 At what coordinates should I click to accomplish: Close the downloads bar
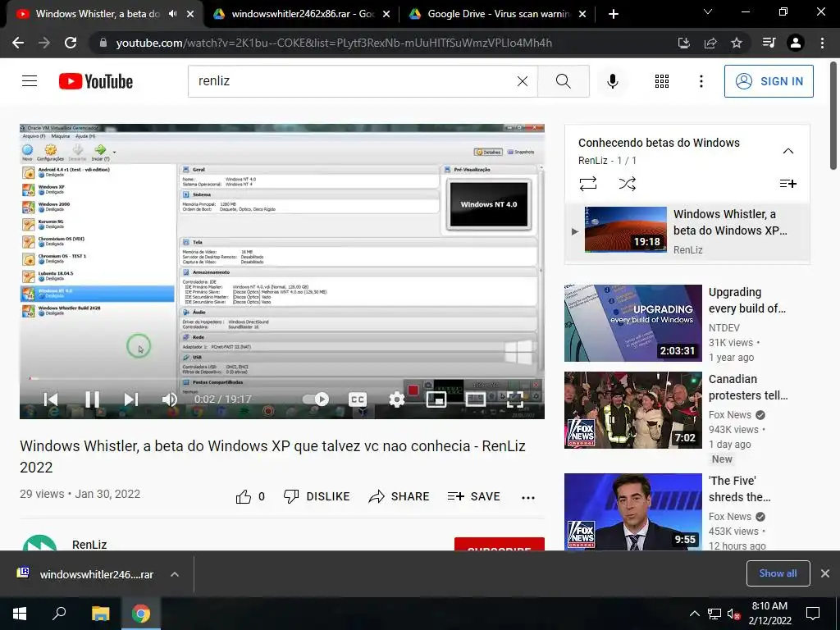coord(825,573)
